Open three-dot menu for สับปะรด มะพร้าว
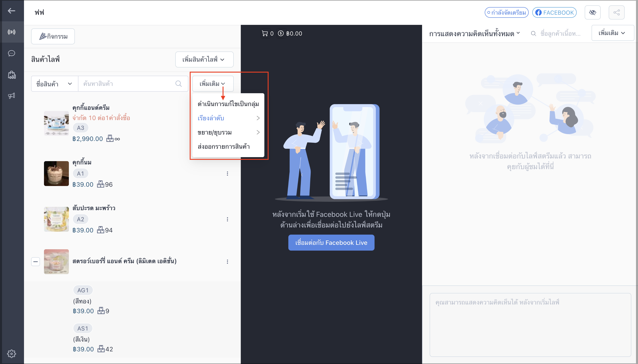The height and width of the screenshot is (364, 638). pos(227,219)
